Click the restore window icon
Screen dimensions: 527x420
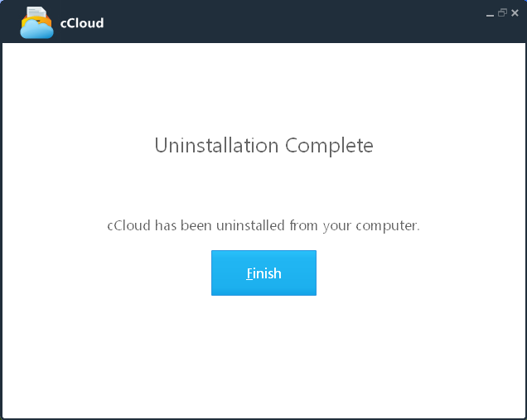[x=502, y=12]
